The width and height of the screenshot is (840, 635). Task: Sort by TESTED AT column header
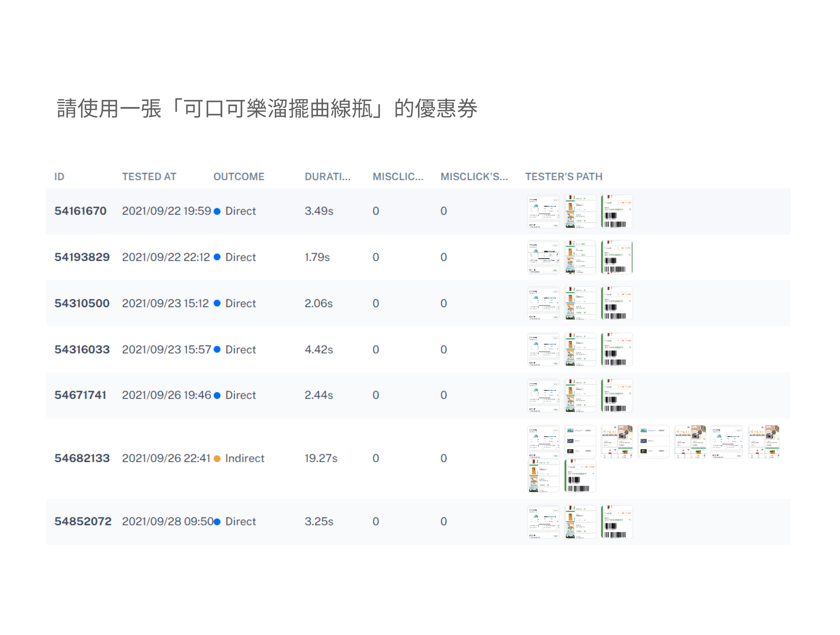[x=149, y=176]
